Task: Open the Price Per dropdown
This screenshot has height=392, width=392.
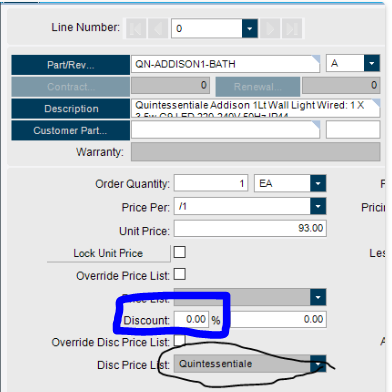Action: point(318,207)
